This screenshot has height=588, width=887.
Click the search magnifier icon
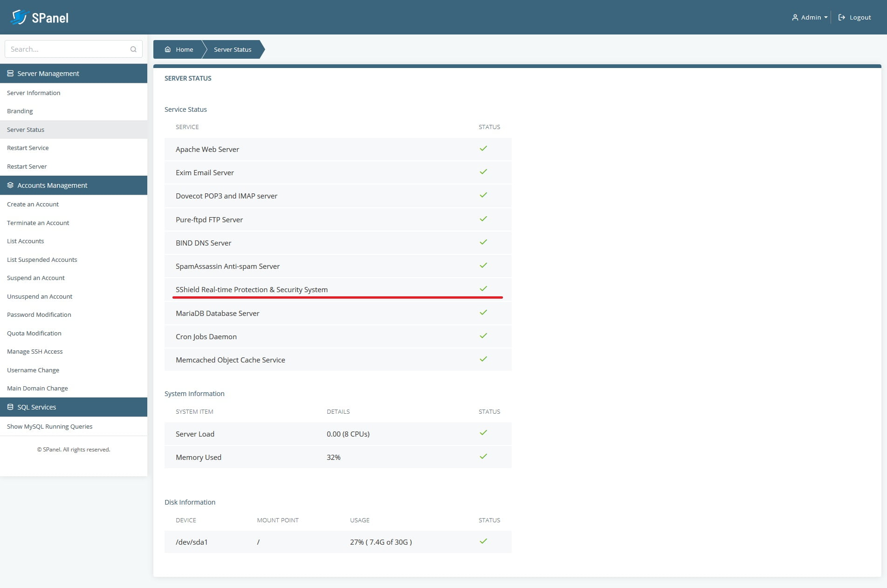tap(133, 49)
